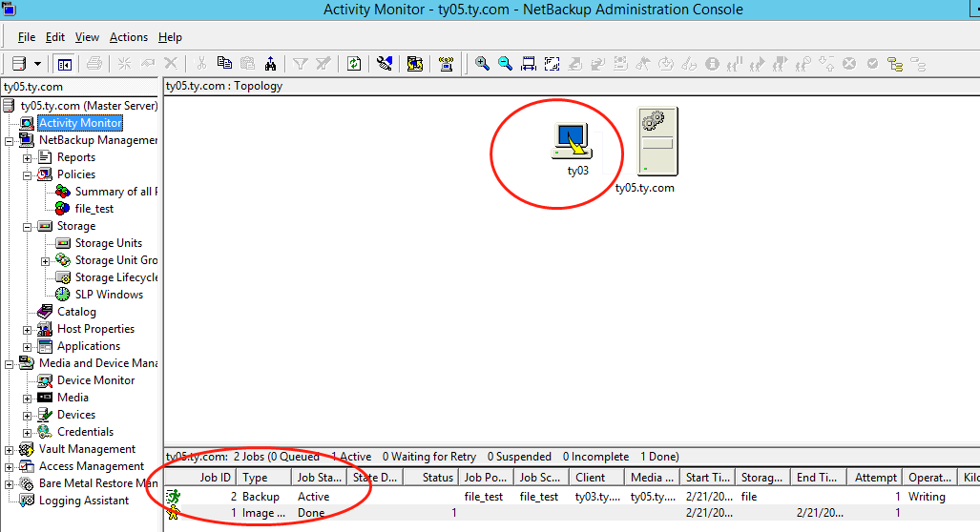
Task: Click the grayed circled X toolbar icon
Action: 848,63
